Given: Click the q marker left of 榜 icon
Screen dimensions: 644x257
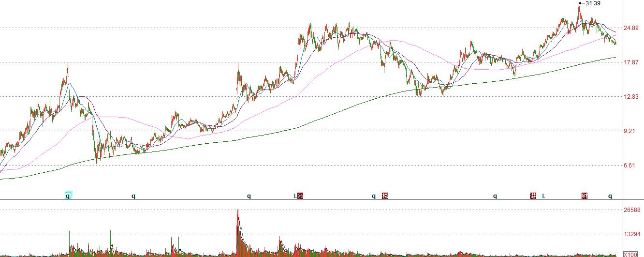Looking at the screenshot, I should (x=374, y=197).
